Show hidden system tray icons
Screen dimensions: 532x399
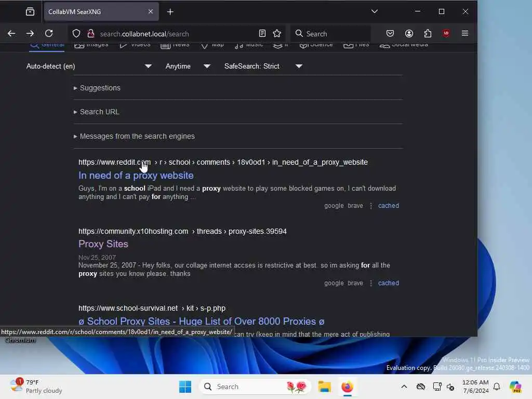(x=404, y=387)
